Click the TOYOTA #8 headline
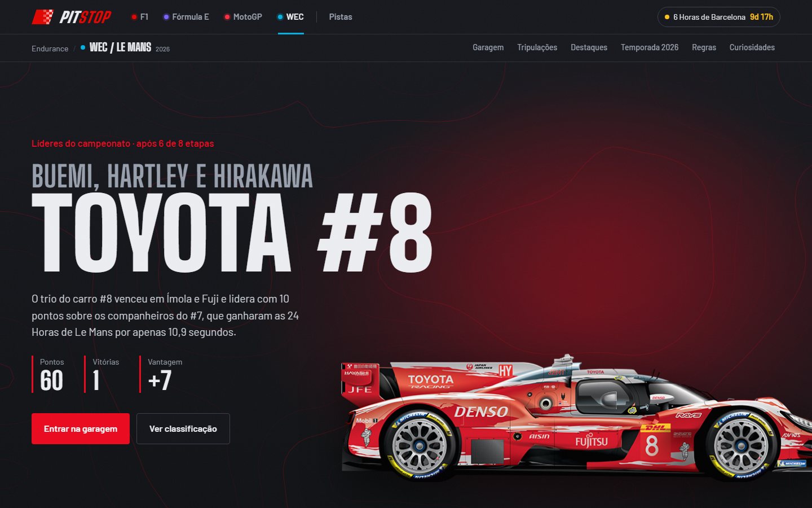This screenshot has height=508, width=812. (232, 233)
